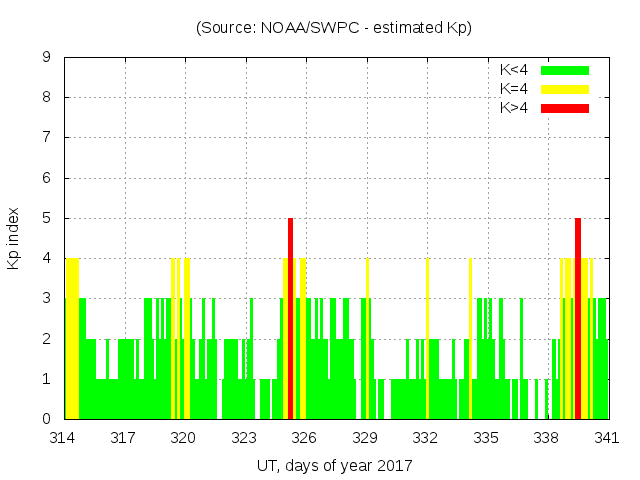
Task: Click the x-axis tick label 341
Action: pos(607,437)
